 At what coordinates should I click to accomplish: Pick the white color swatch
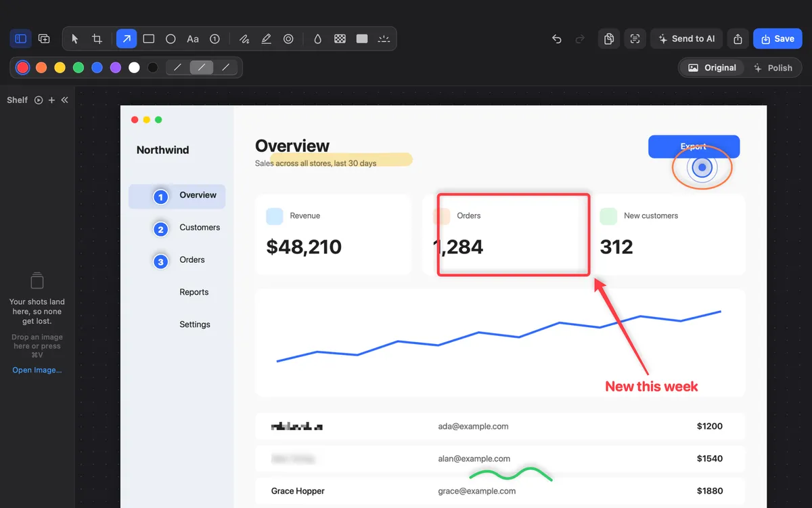click(x=134, y=68)
